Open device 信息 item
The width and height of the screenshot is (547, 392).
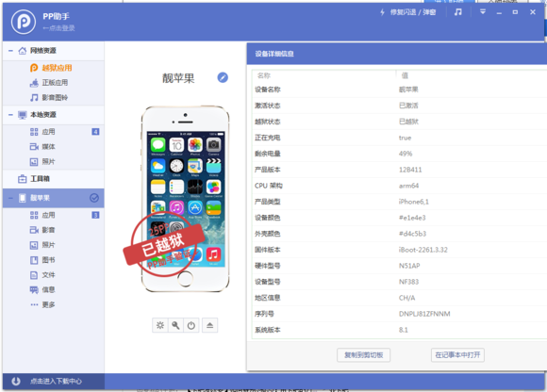click(54, 290)
